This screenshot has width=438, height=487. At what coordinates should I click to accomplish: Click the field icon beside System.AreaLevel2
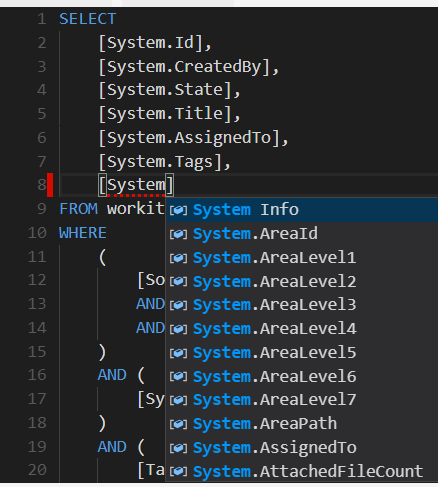pos(178,282)
